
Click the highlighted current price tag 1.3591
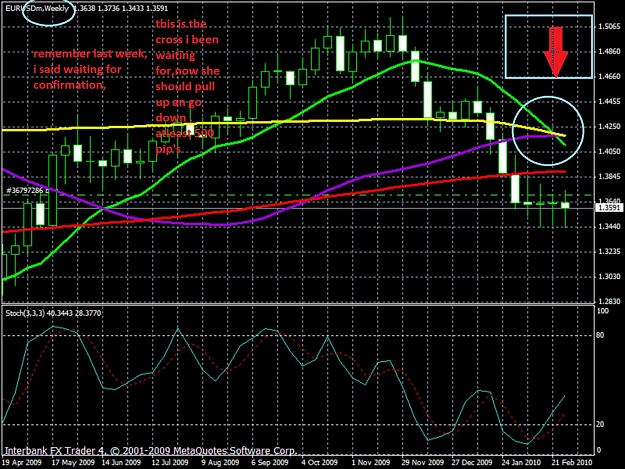(609, 208)
